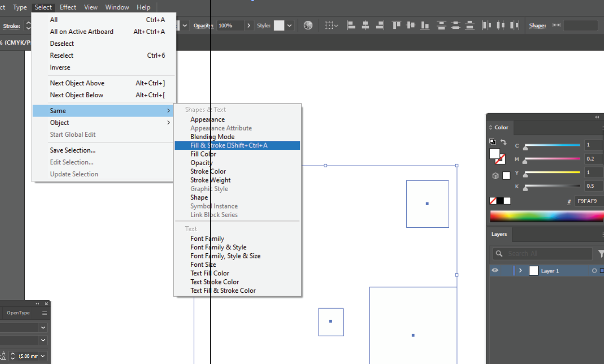Click Vertical Align Top icon
Viewport: 604px width, 364px height.
pyautogui.click(x=396, y=26)
